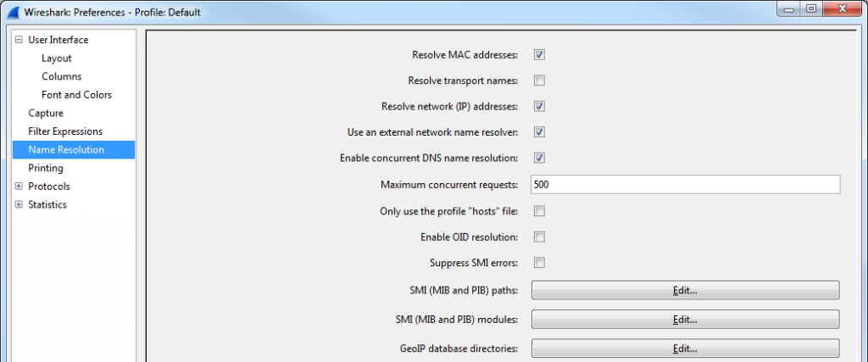Edit SMI (MIB and PIB) modules
Viewport: 868px width, 362px height.
pos(685,320)
